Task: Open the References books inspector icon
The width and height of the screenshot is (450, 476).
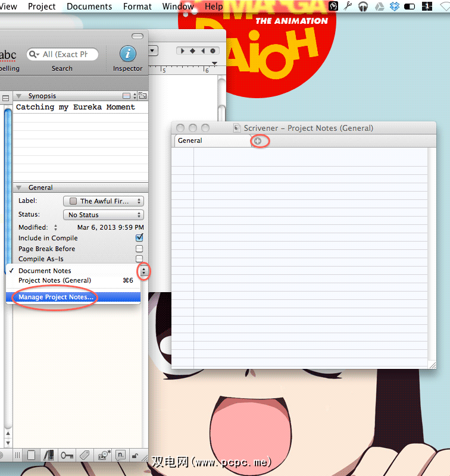Action: click(x=49, y=455)
